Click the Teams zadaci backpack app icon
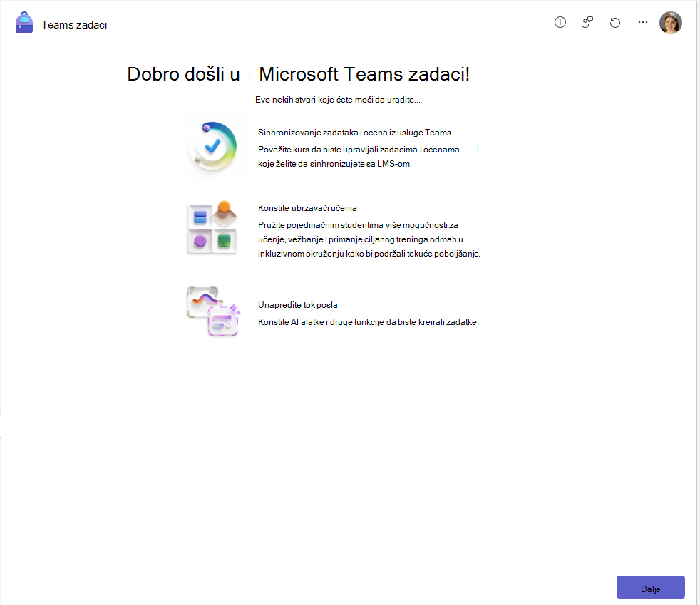This screenshot has height=605, width=700. [24, 24]
